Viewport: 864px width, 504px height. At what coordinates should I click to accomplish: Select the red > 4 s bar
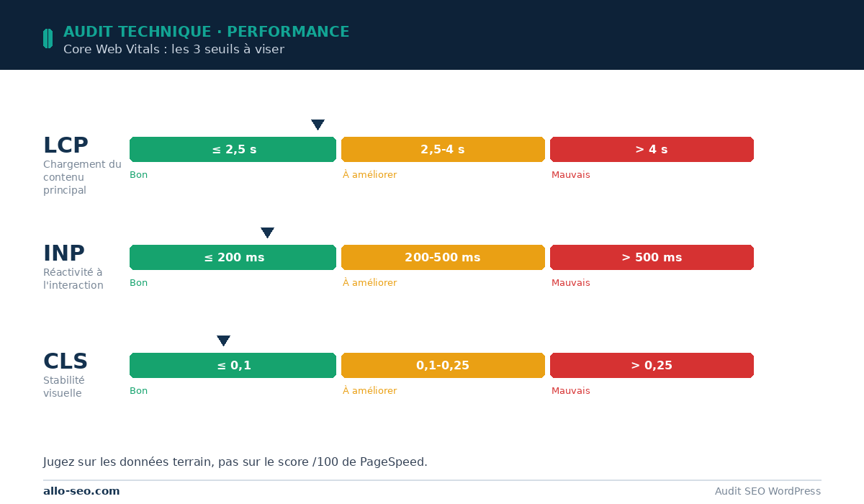(652, 149)
